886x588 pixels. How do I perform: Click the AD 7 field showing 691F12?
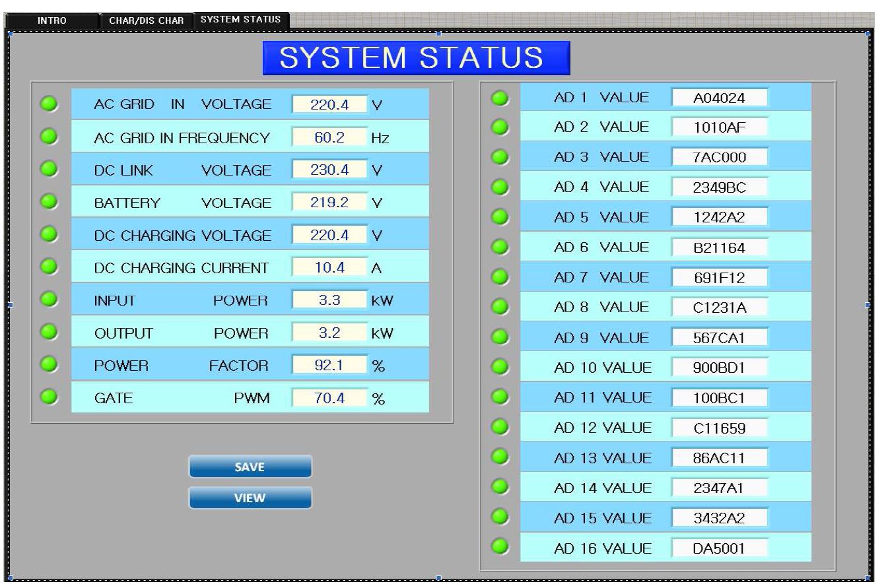pos(720,278)
